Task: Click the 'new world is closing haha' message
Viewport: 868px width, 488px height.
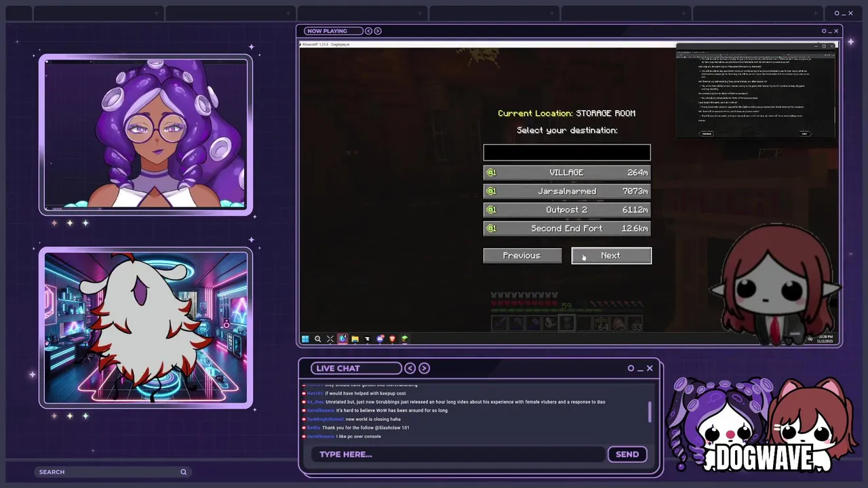Action: (373, 419)
